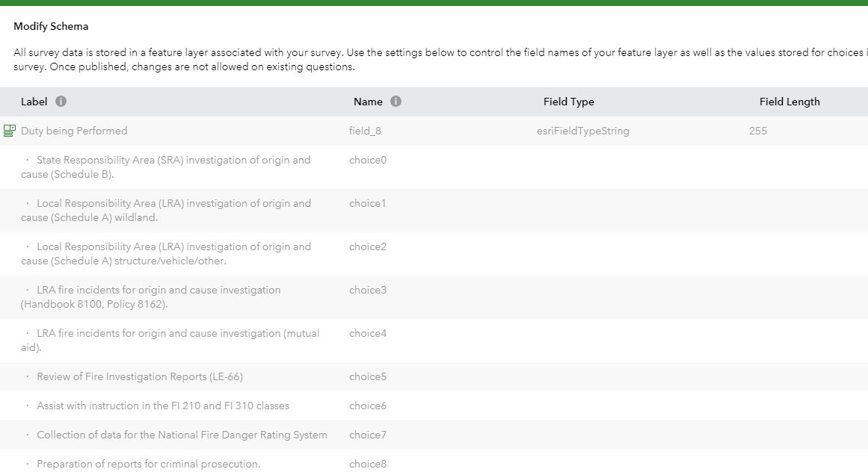The width and height of the screenshot is (868, 475).
Task: Select the choice3 name field
Action: (368, 290)
